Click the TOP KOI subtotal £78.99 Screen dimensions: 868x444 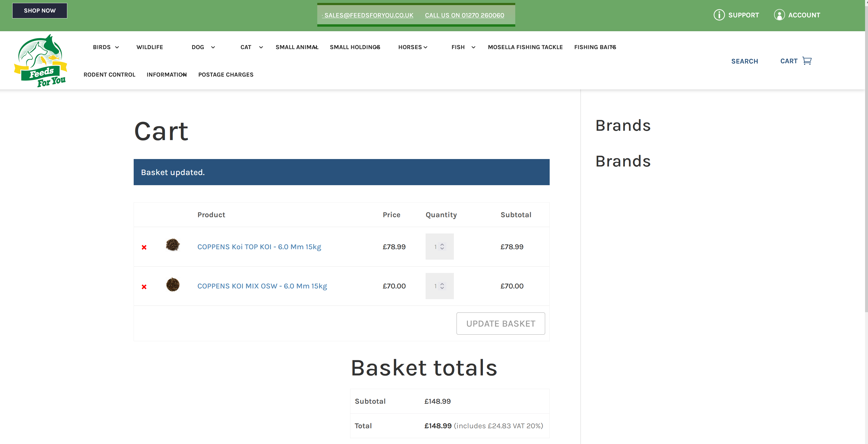point(512,247)
